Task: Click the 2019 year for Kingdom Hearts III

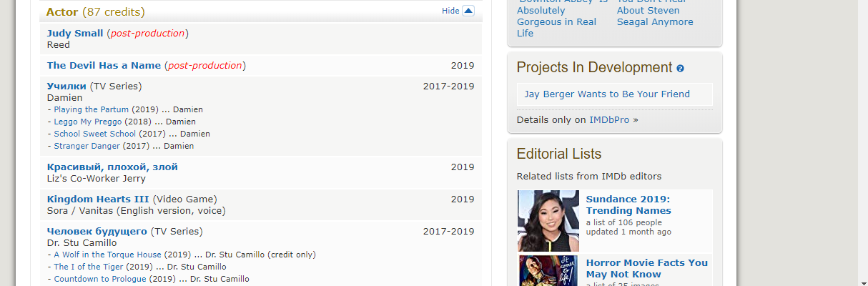Action: 462,199
